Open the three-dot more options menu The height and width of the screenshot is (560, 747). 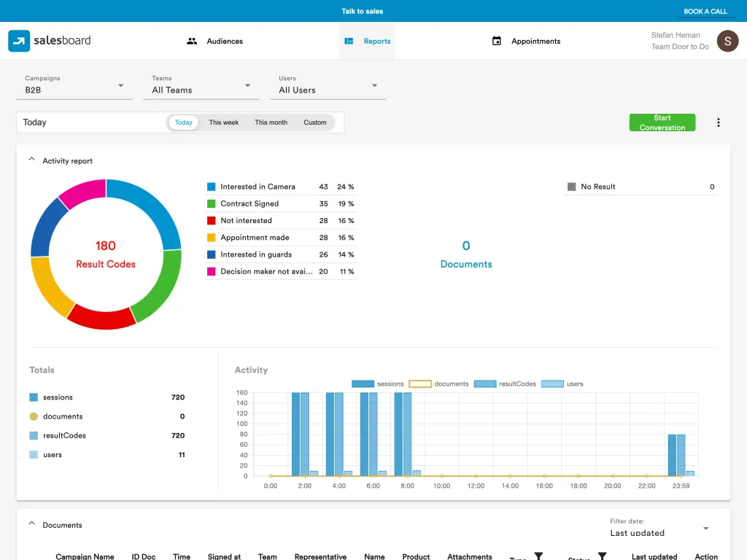tap(719, 122)
